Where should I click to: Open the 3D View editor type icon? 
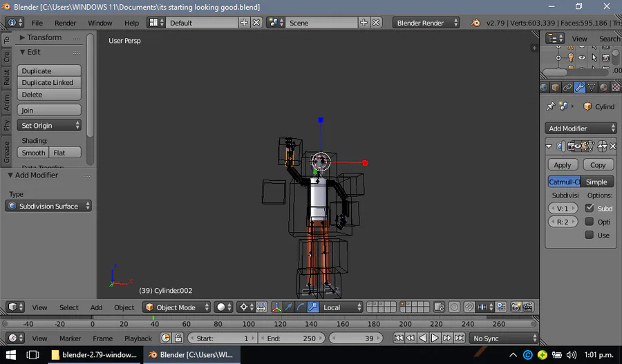coord(15,307)
